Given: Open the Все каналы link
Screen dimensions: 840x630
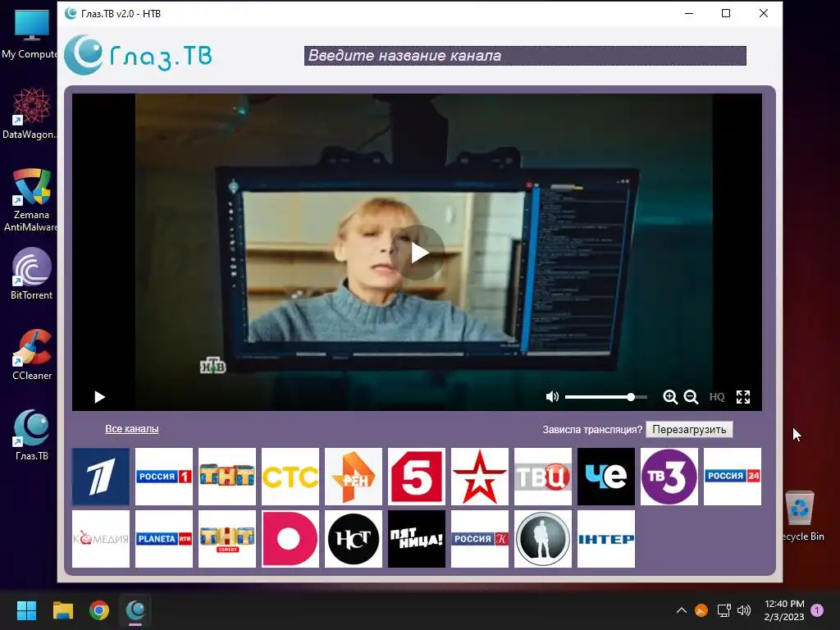Looking at the screenshot, I should point(132,428).
